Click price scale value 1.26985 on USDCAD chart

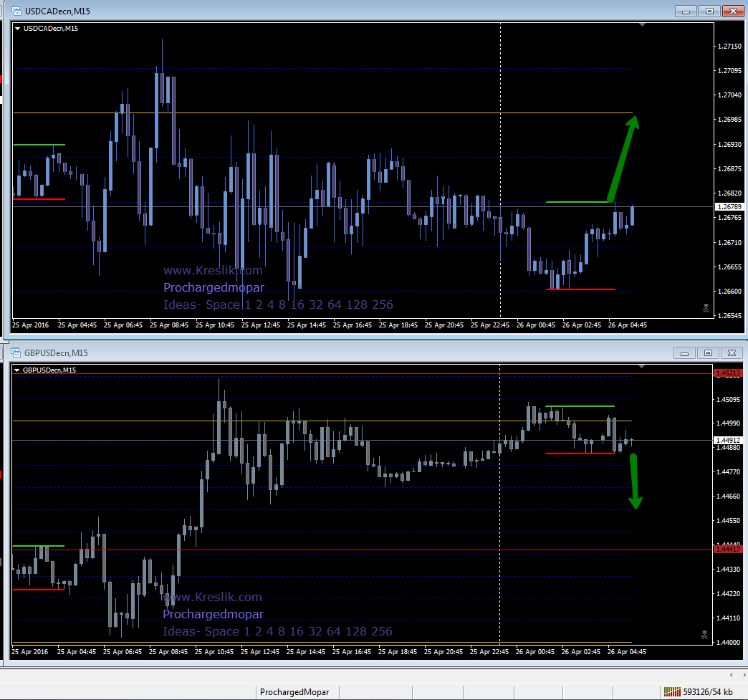coord(729,119)
